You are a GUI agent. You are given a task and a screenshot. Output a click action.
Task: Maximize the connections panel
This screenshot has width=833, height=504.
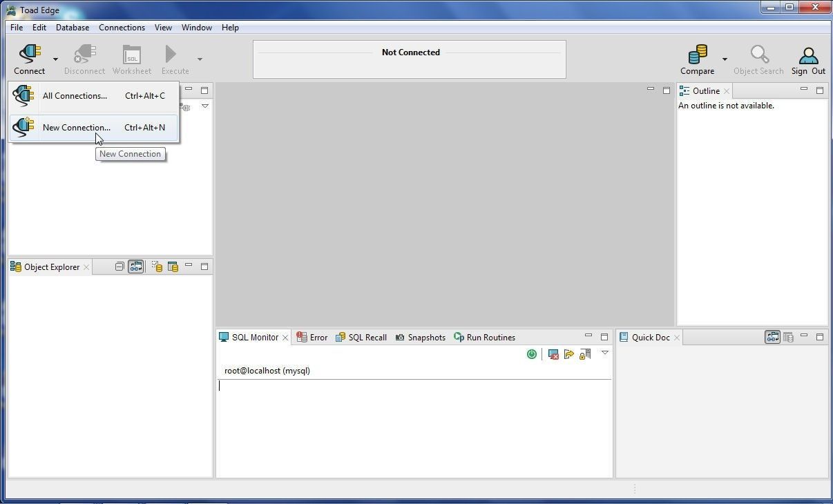coord(204,90)
